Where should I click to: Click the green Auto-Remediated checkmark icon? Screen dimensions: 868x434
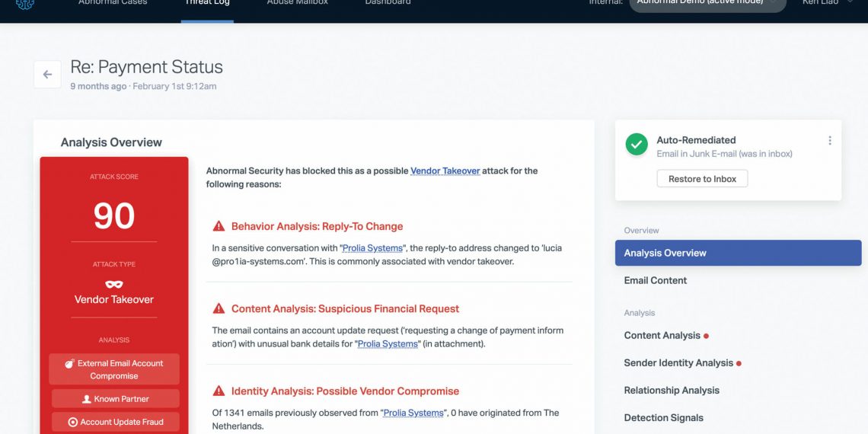click(x=636, y=145)
